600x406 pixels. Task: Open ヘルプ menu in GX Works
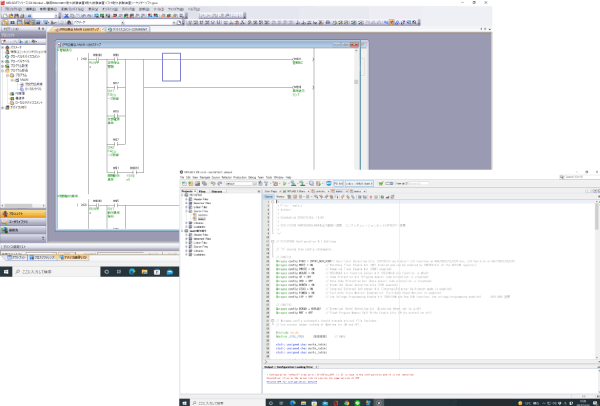click(193, 9)
